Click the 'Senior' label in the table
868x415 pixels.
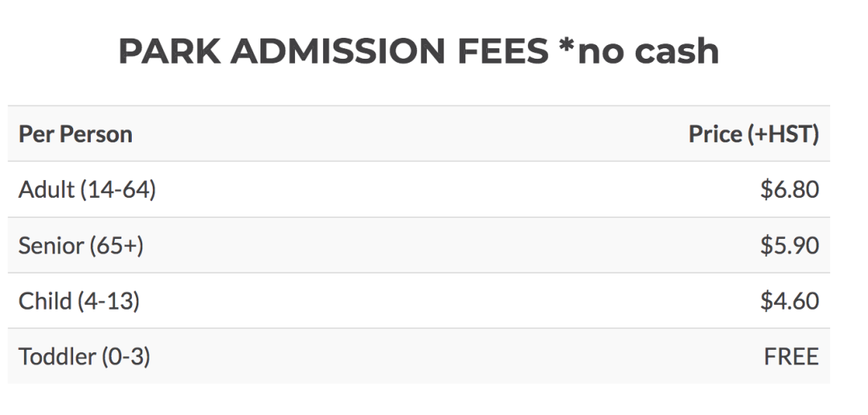pos(51,245)
